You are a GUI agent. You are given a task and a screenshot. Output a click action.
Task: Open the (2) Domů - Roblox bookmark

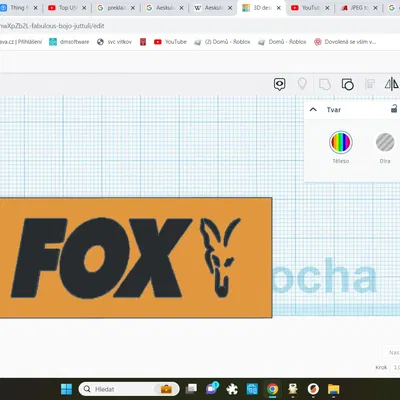222,42
